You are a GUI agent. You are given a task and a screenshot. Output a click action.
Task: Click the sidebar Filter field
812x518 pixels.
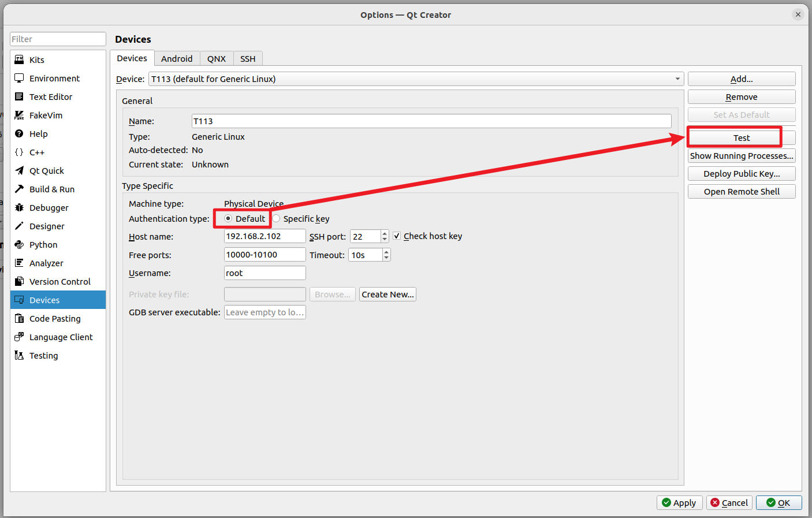58,39
